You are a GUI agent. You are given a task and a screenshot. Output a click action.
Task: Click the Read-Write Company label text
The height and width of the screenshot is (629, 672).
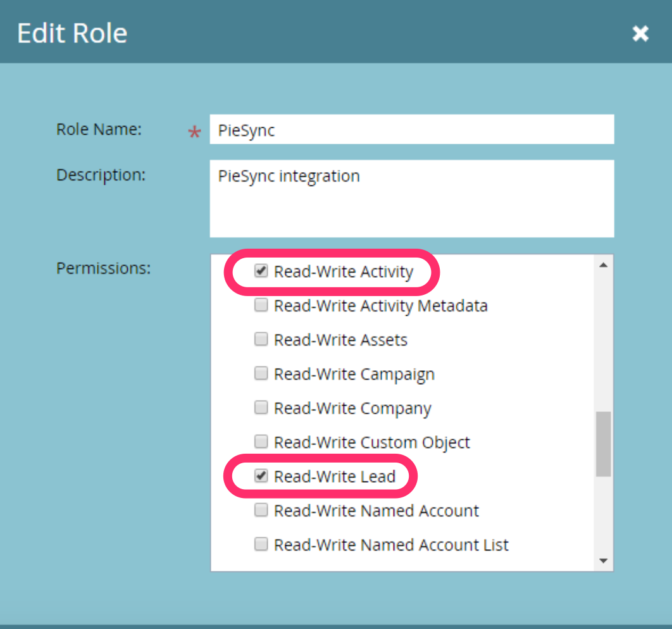(x=352, y=409)
